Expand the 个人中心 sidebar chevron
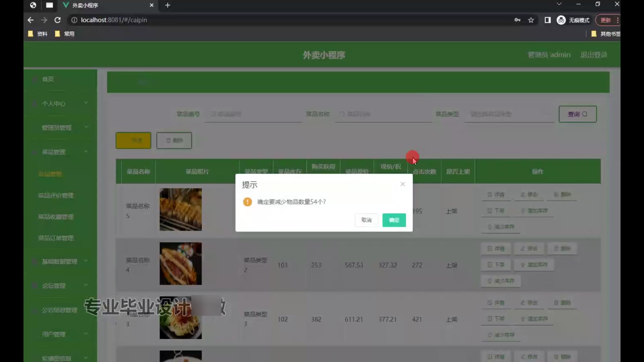This screenshot has height=362, width=644. click(86, 103)
